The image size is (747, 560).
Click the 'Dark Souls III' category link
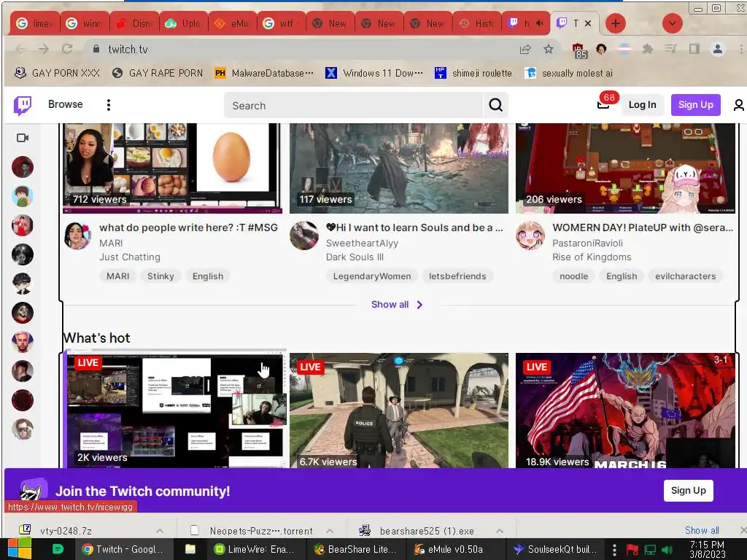355,257
